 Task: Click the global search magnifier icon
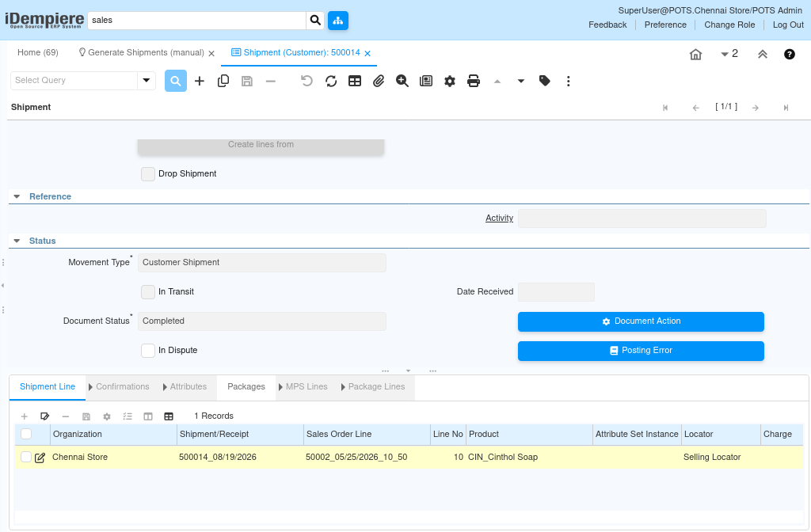point(315,20)
